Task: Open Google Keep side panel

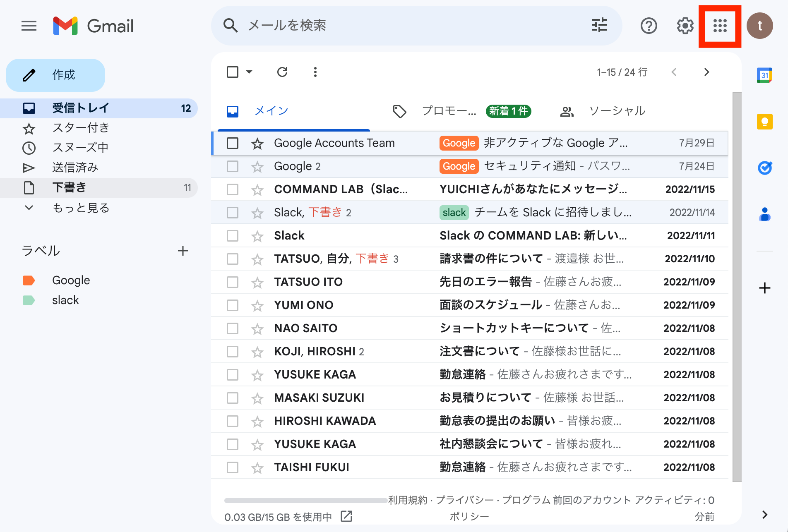Action: coord(765,122)
